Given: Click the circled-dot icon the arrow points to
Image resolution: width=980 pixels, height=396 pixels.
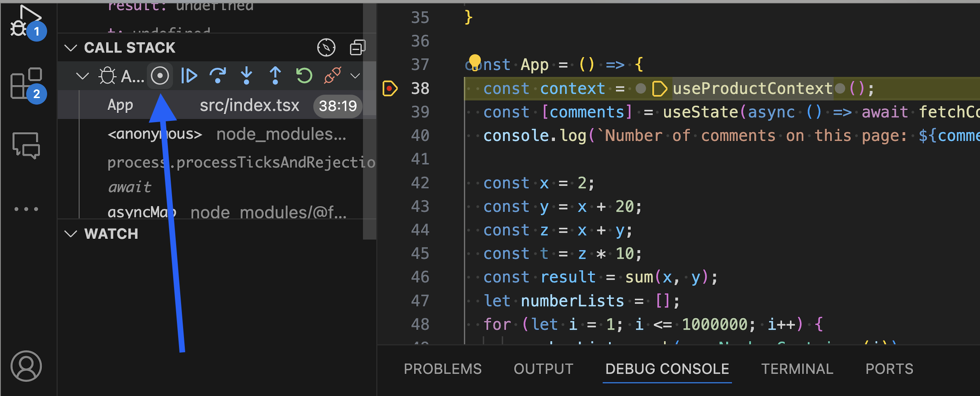Looking at the screenshot, I should point(160,75).
